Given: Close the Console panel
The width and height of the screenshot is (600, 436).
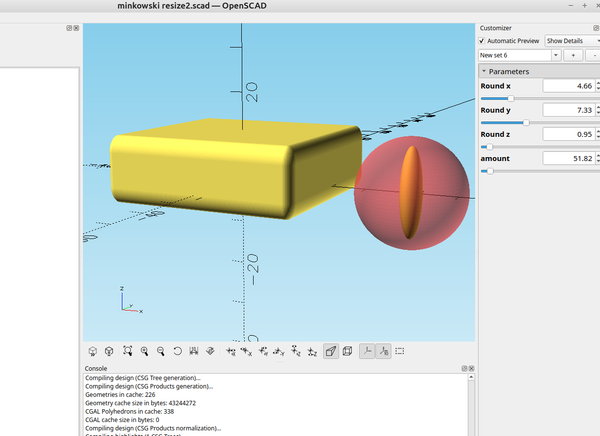Looking at the screenshot, I should coord(471,368).
